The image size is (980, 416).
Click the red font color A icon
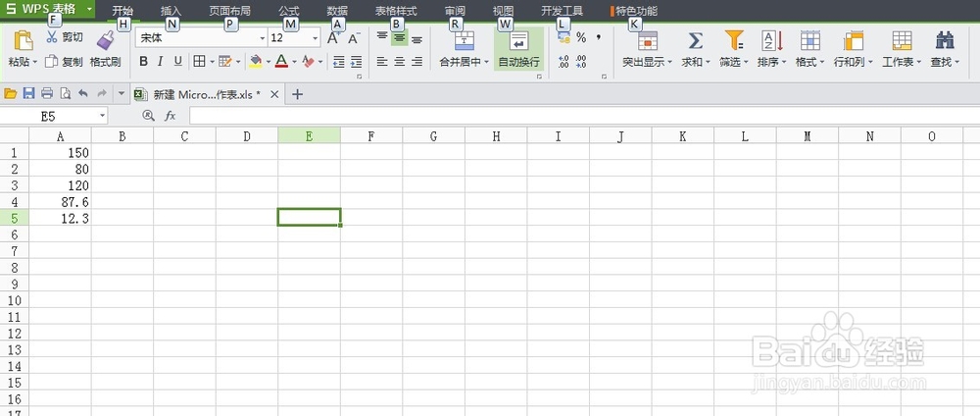click(x=281, y=61)
